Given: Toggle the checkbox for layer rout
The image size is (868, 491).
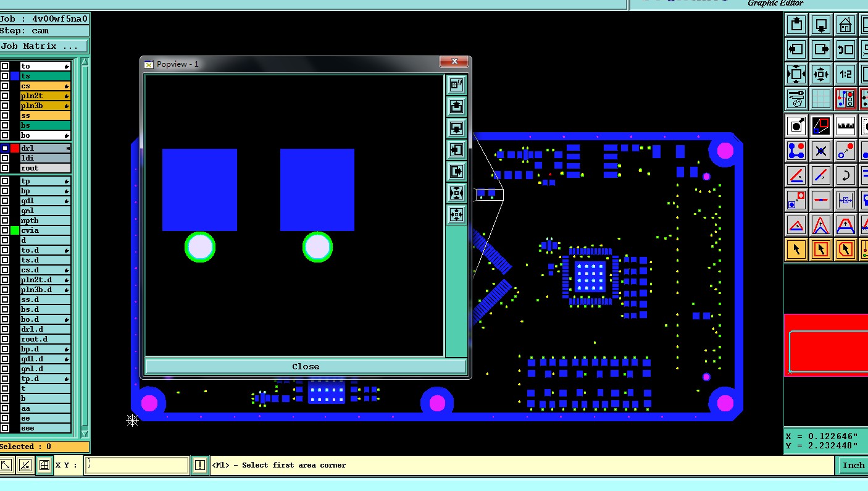Looking at the screenshot, I should pos(5,168).
